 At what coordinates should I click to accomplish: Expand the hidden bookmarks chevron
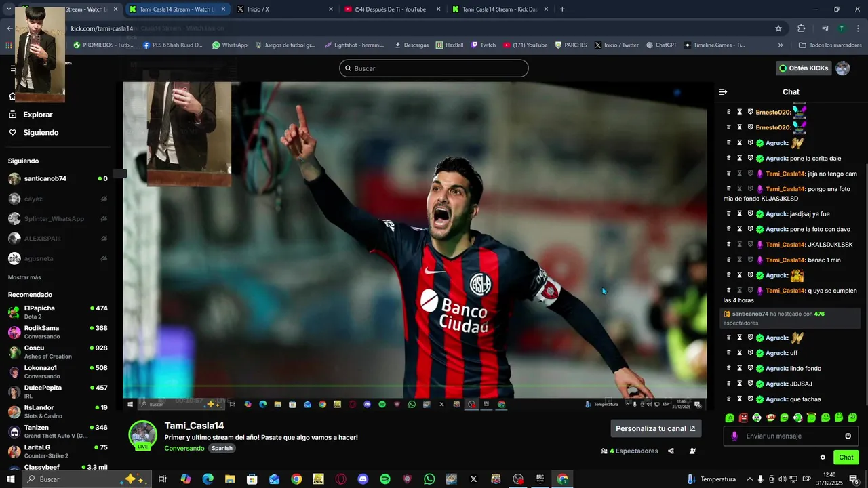[781, 45]
